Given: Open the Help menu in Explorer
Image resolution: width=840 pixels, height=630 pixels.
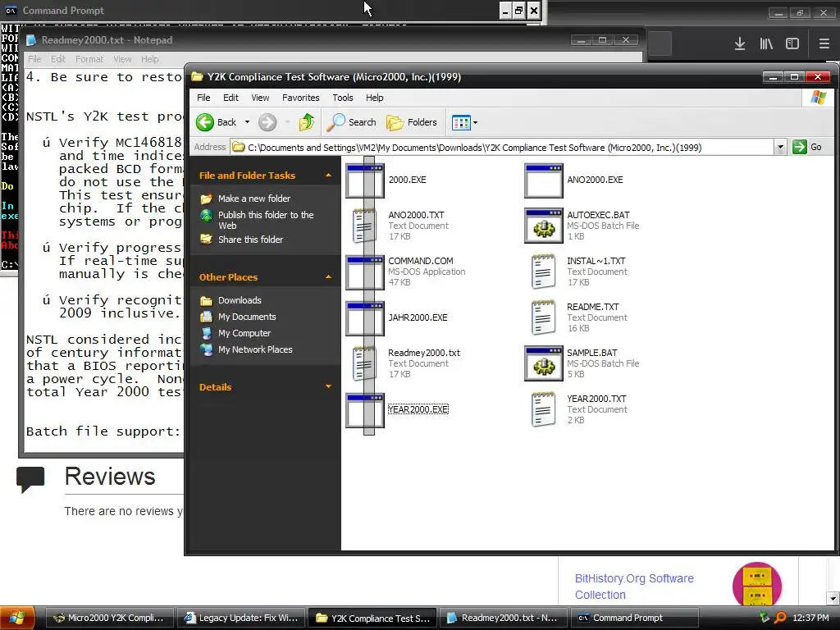Looking at the screenshot, I should coord(374,98).
